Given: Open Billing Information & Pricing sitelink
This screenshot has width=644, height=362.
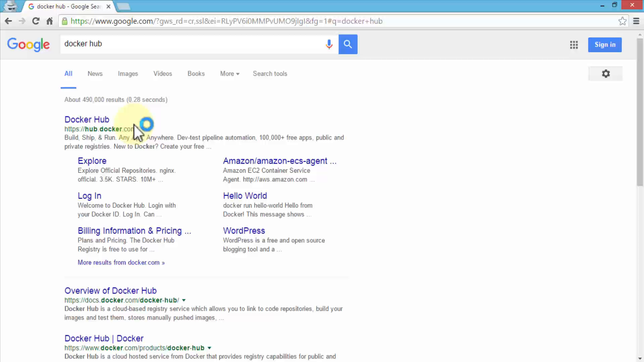Looking at the screenshot, I should pyautogui.click(x=135, y=231).
